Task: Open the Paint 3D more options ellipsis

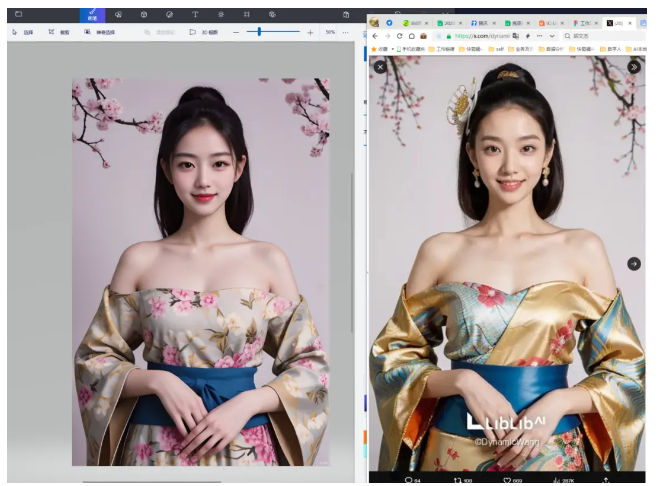Action: (x=346, y=32)
